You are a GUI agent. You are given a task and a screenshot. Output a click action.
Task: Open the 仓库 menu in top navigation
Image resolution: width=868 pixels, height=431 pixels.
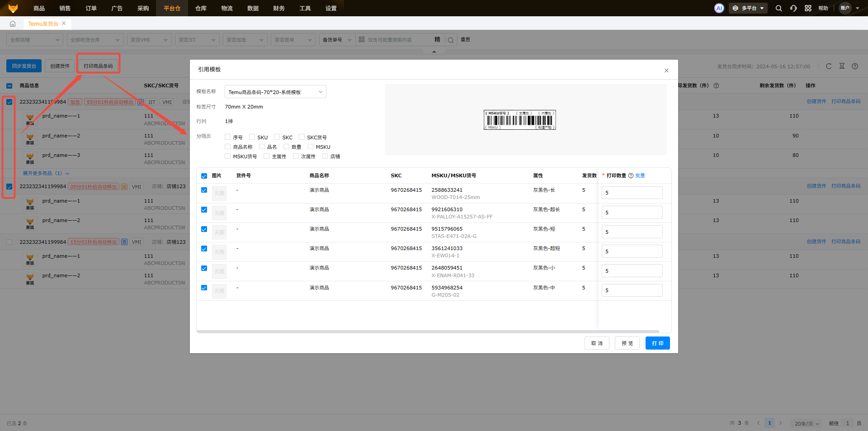[x=201, y=8]
